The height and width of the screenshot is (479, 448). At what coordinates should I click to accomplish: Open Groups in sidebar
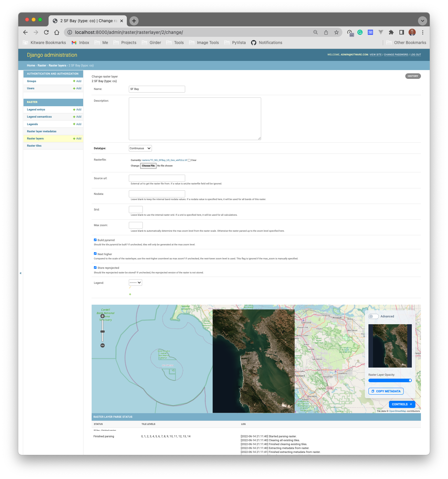tap(32, 81)
